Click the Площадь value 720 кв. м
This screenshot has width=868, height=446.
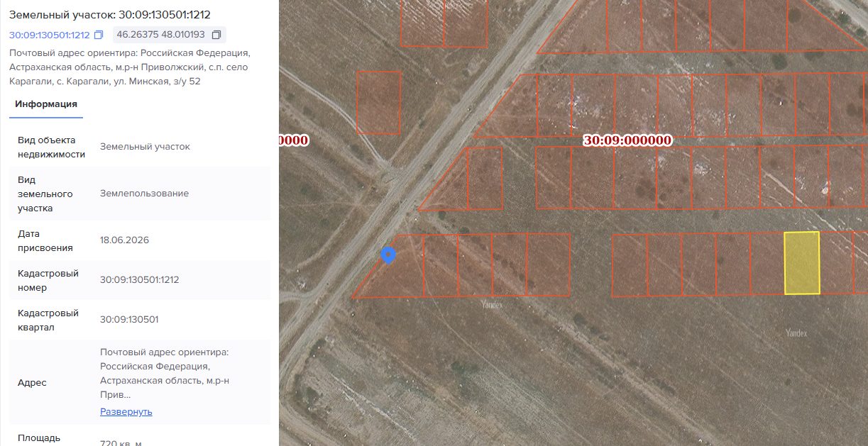121,443
